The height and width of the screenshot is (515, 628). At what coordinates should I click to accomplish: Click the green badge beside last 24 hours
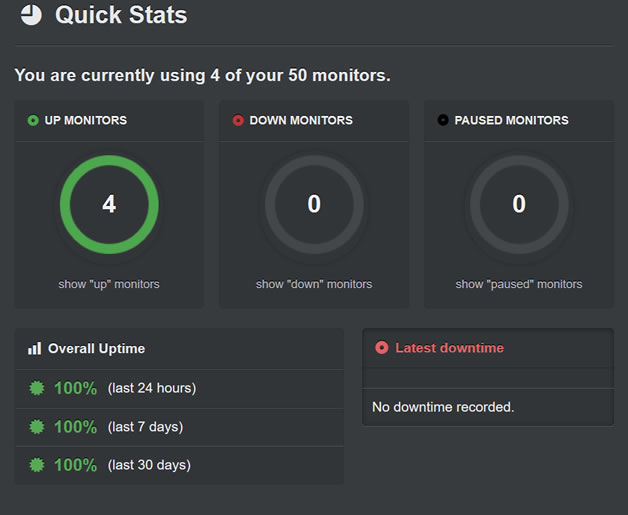click(38, 388)
